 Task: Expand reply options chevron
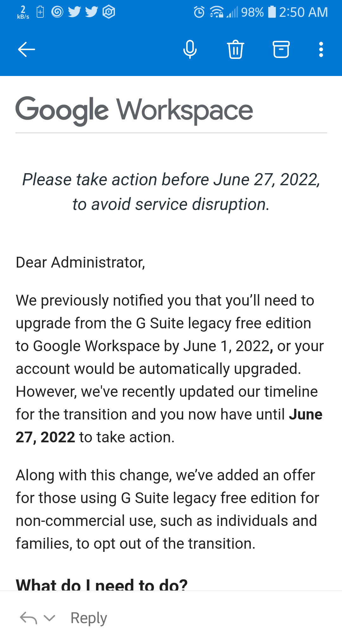tap(49, 618)
